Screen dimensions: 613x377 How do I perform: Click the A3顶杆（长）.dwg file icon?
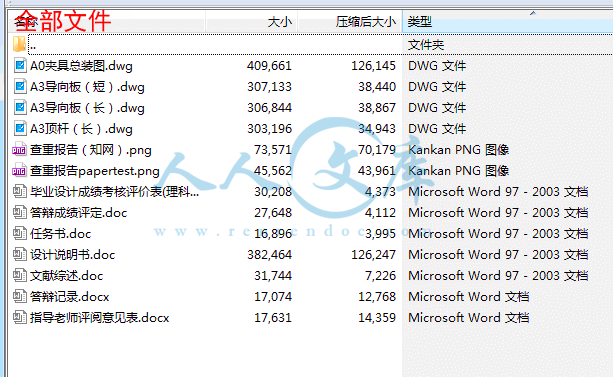click(20, 129)
